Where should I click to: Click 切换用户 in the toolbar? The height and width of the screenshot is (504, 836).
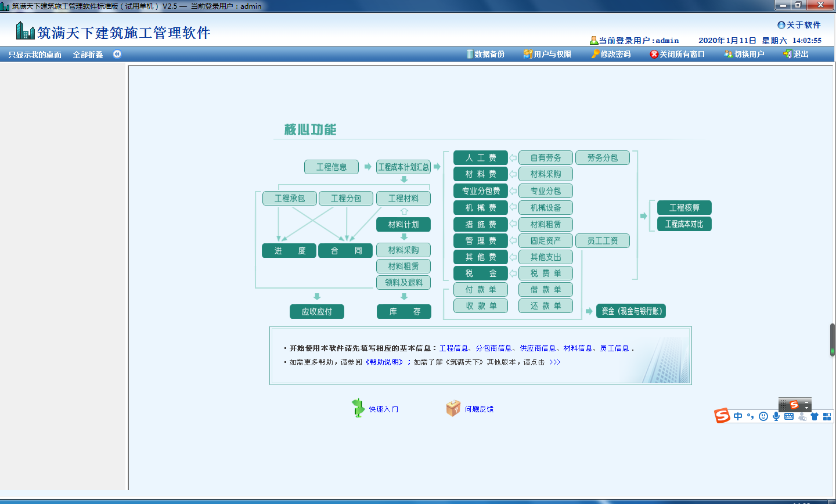point(744,54)
